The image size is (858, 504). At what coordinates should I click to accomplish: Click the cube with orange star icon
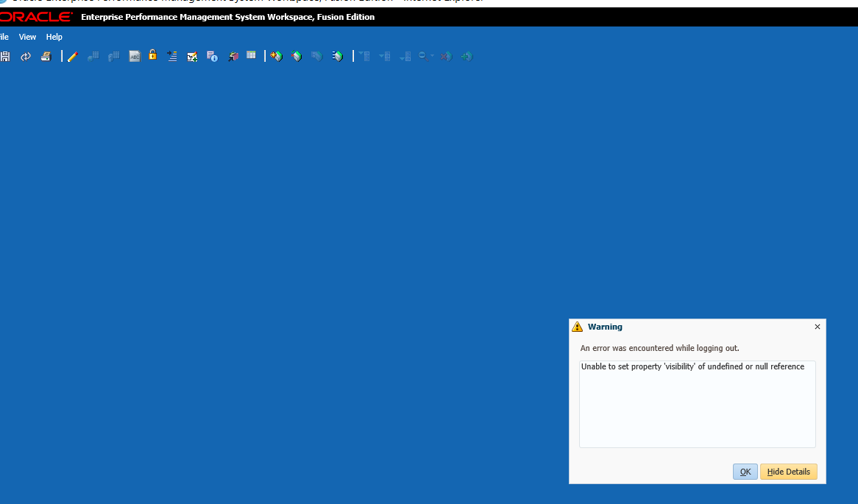pyautogui.click(x=277, y=57)
